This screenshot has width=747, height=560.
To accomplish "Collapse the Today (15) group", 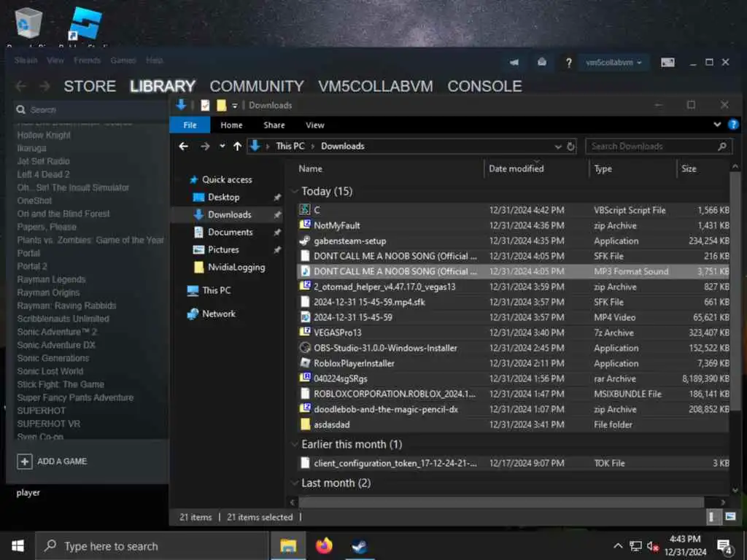I will point(295,192).
